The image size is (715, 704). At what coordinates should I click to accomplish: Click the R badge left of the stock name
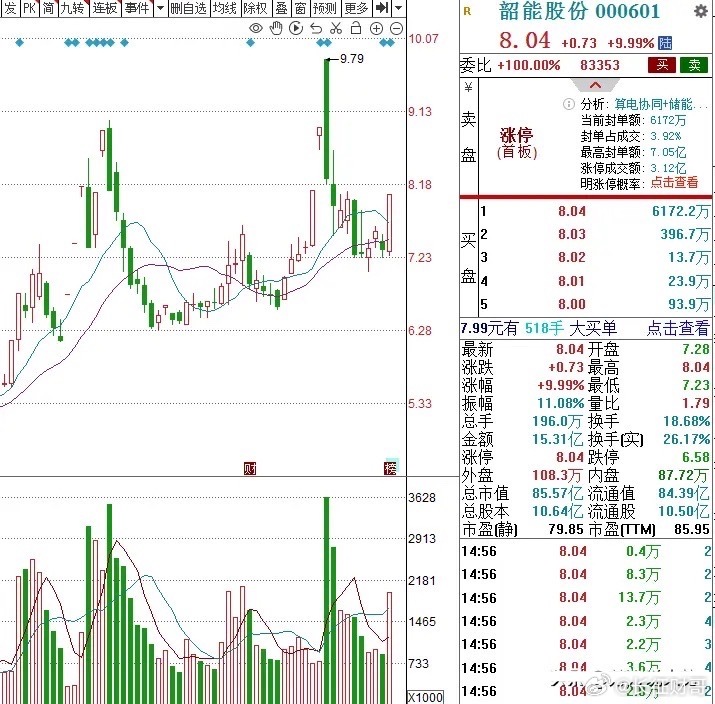tap(467, 12)
